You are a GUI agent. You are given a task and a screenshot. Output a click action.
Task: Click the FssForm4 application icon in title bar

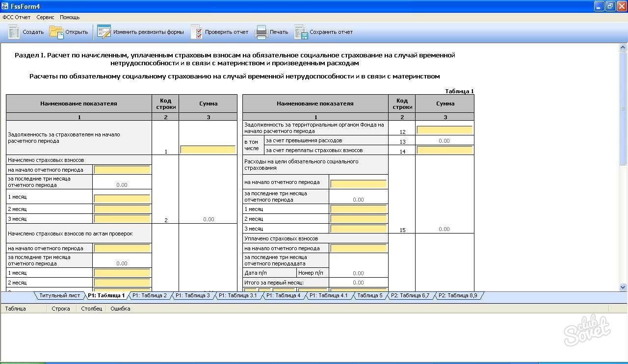[x=5, y=6]
